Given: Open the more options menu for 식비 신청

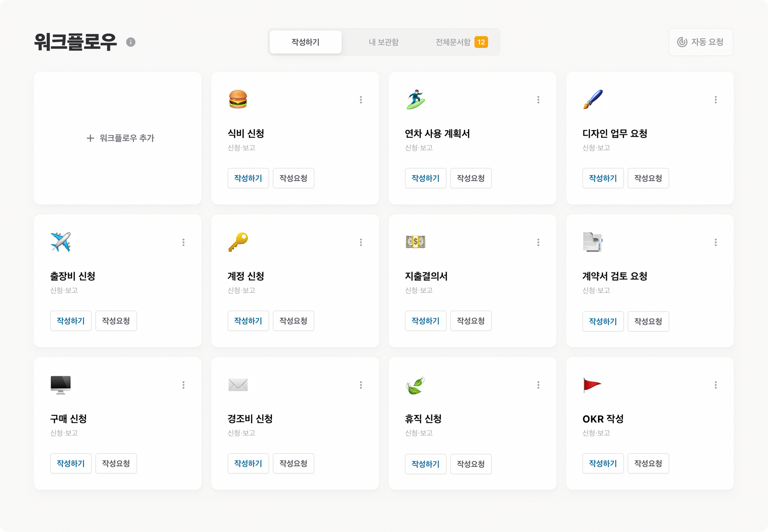Looking at the screenshot, I should (x=361, y=100).
